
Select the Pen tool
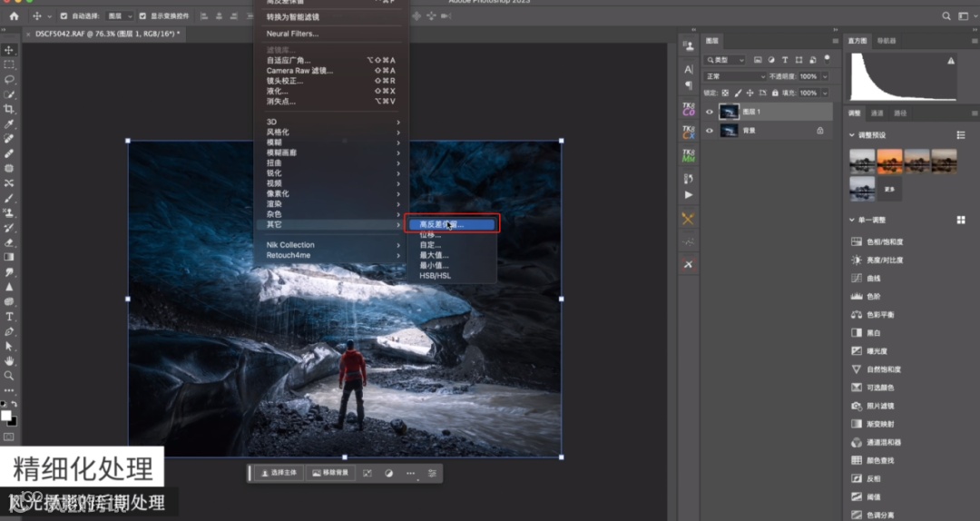click(x=9, y=331)
